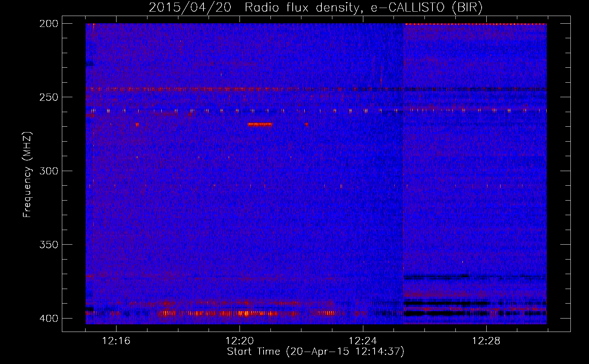This screenshot has width=589, height=364.
Task: Click the plot title '2015/04/20 Radio flux density, e-CALLISTO (BIR)'
Action: (316, 8)
